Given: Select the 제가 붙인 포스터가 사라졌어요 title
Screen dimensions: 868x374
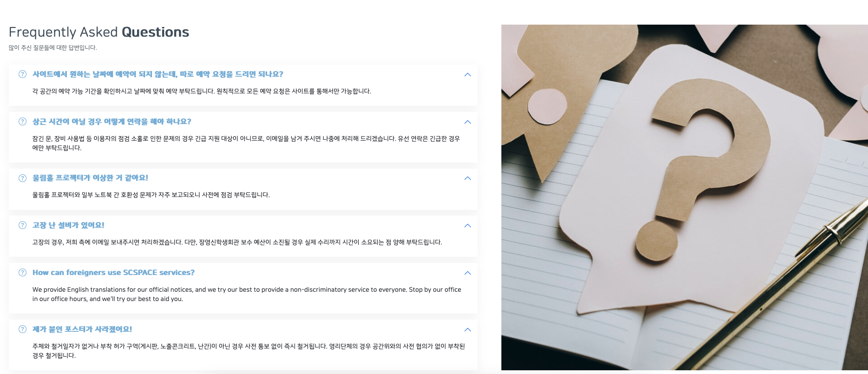Looking at the screenshot, I should [x=82, y=329].
